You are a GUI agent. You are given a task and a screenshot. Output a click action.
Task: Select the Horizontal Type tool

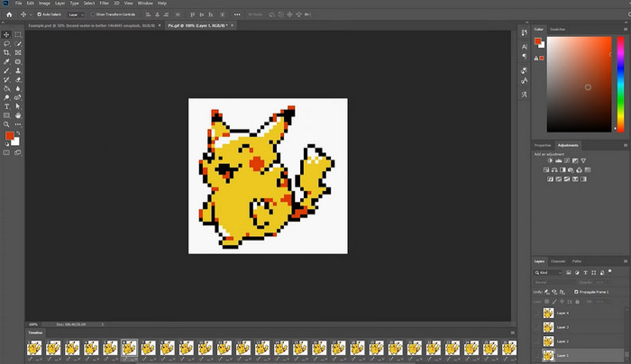(6, 106)
